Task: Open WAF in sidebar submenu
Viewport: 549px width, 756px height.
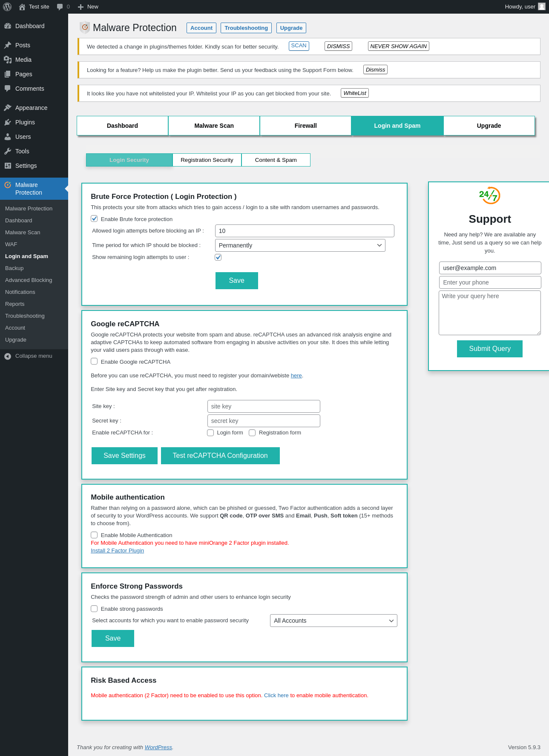Action: click(11, 244)
